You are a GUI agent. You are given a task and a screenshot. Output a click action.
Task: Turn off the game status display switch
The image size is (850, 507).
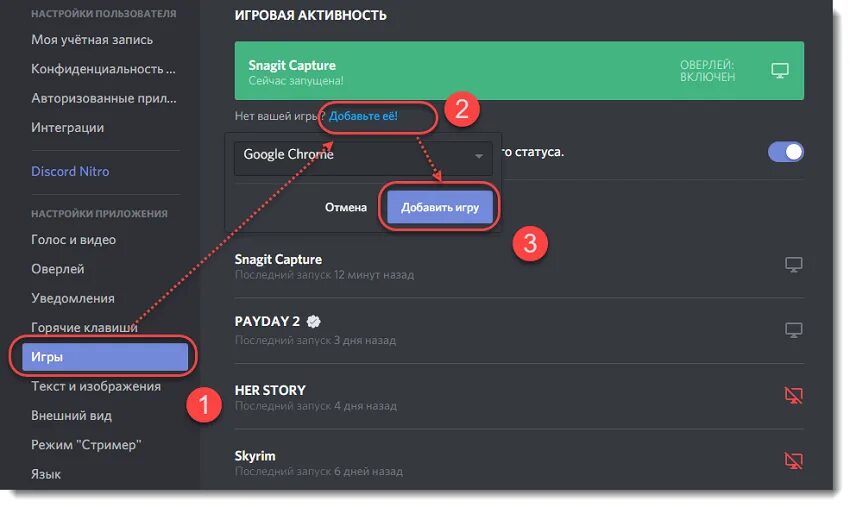[785, 152]
